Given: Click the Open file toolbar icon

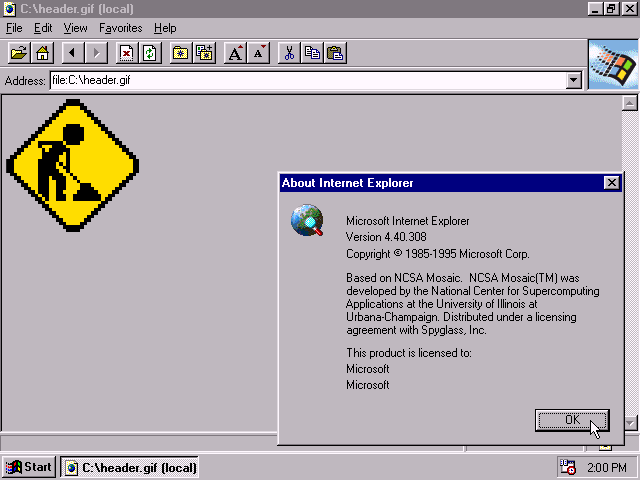Looking at the screenshot, I should [x=19, y=53].
